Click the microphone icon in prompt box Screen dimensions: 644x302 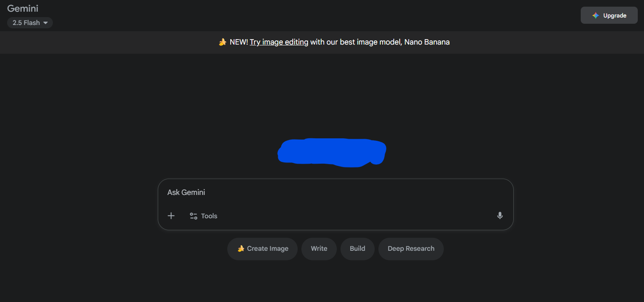pyautogui.click(x=500, y=216)
